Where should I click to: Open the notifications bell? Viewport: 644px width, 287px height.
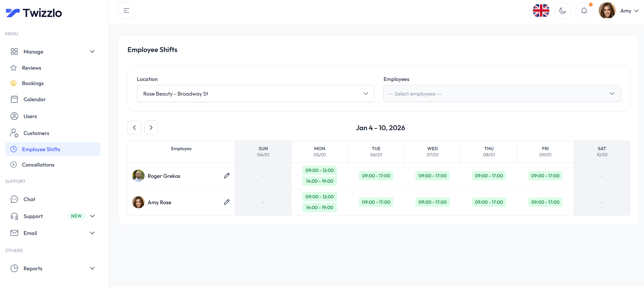[x=584, y=11]
